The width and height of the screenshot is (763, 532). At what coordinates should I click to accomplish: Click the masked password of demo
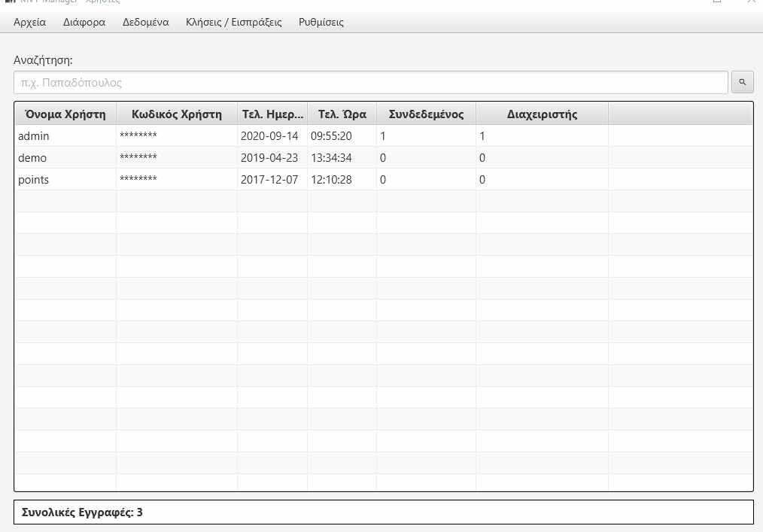[138, 157]
